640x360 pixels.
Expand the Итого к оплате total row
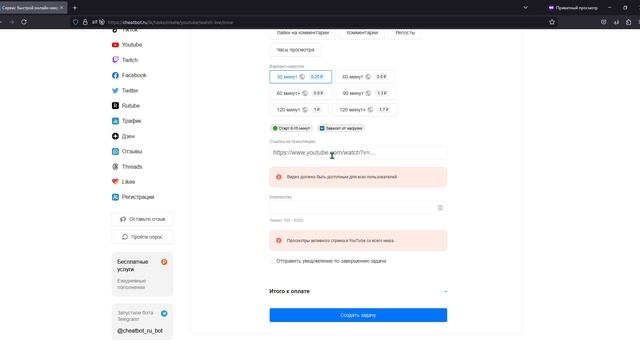(358, 291)
